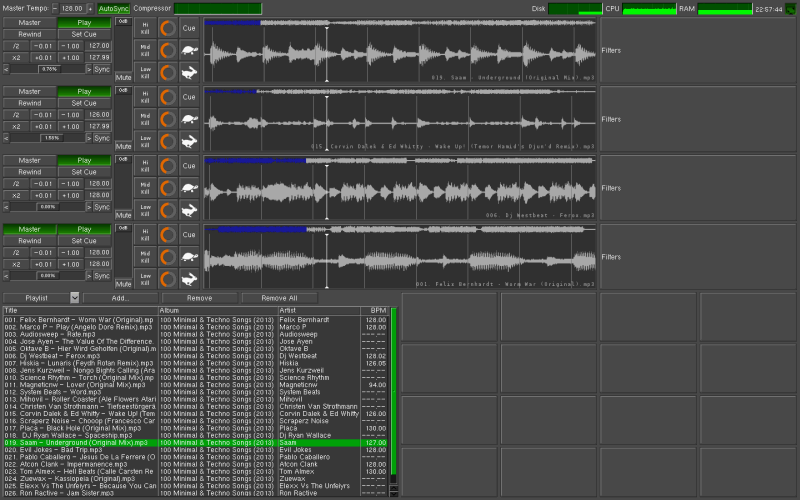Click the turtle icon on Dj Westbeat Ferox deck
The image size is (800, 500).
tap(189, 188)
